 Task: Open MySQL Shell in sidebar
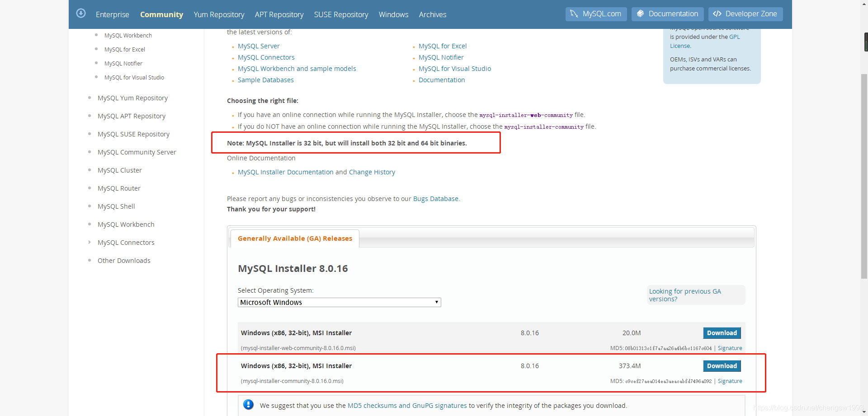tap(116, 206)
